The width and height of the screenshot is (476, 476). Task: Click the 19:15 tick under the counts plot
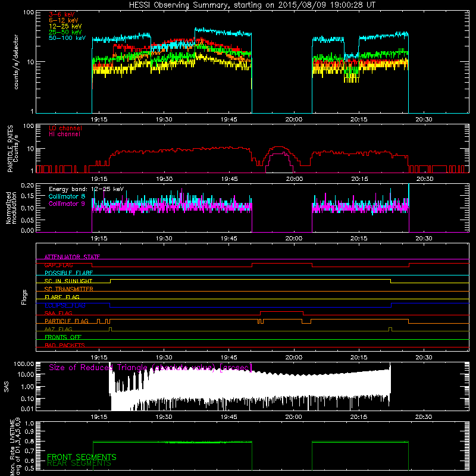pos(99,120)
